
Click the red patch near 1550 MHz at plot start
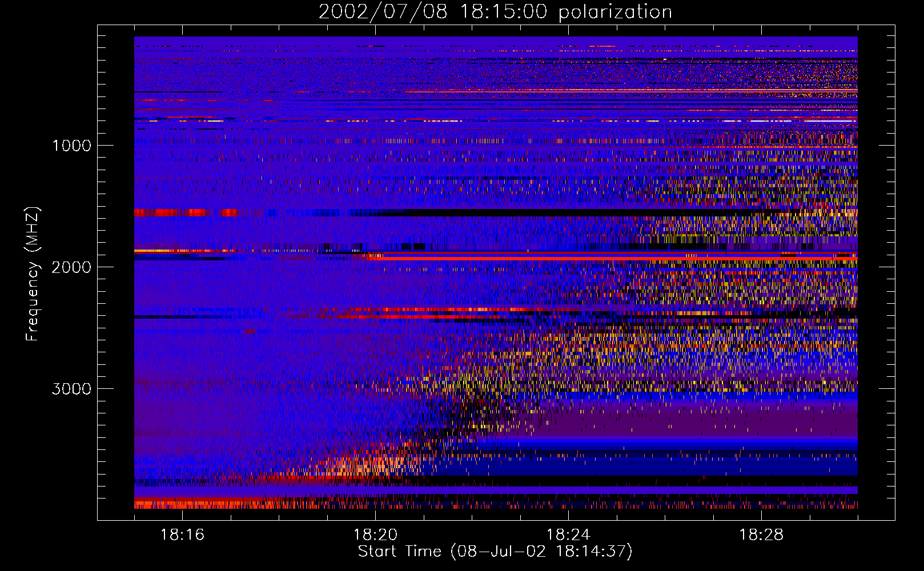183,213
